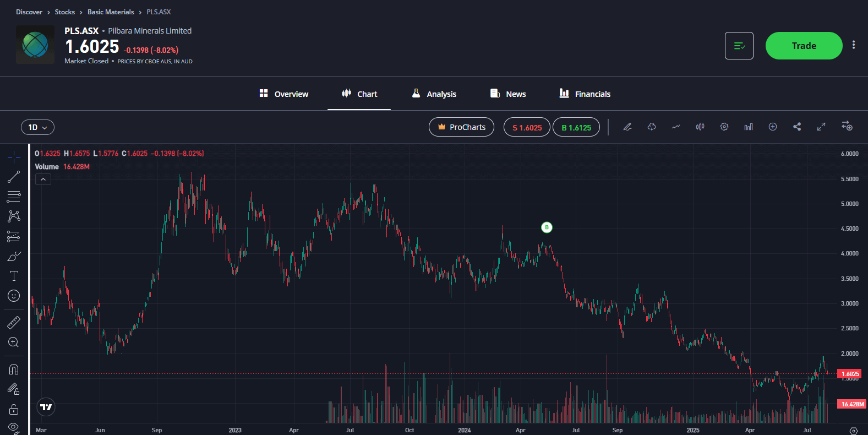Click the save chart cloud icon
The width and height of the screenshot is (868, 435).
[x=652, y=127]
